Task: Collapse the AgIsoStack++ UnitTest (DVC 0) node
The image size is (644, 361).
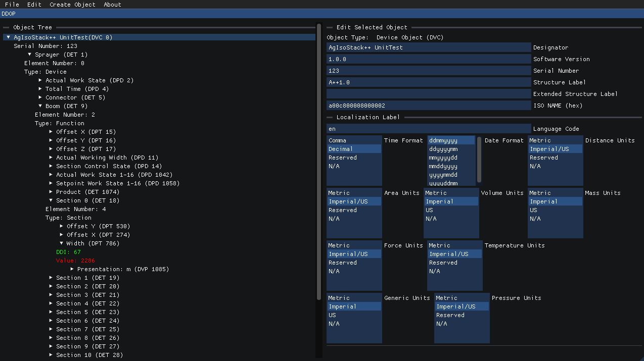Action: [9, 37]
